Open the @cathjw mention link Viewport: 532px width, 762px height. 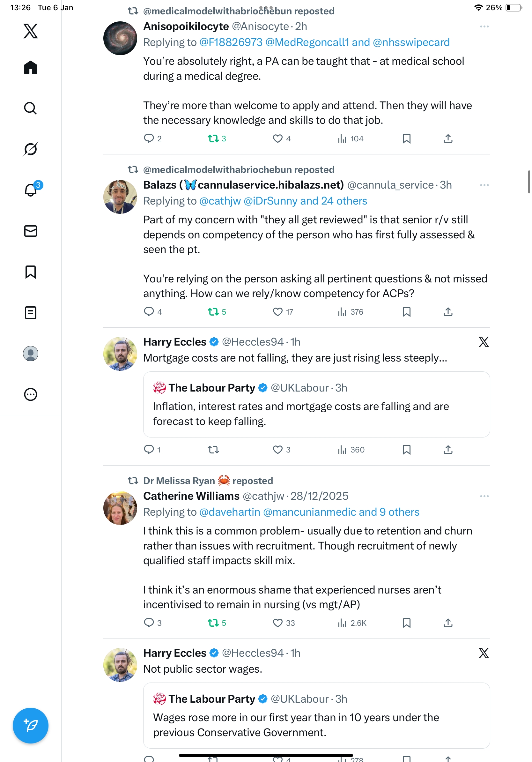(x=220, y=201)
